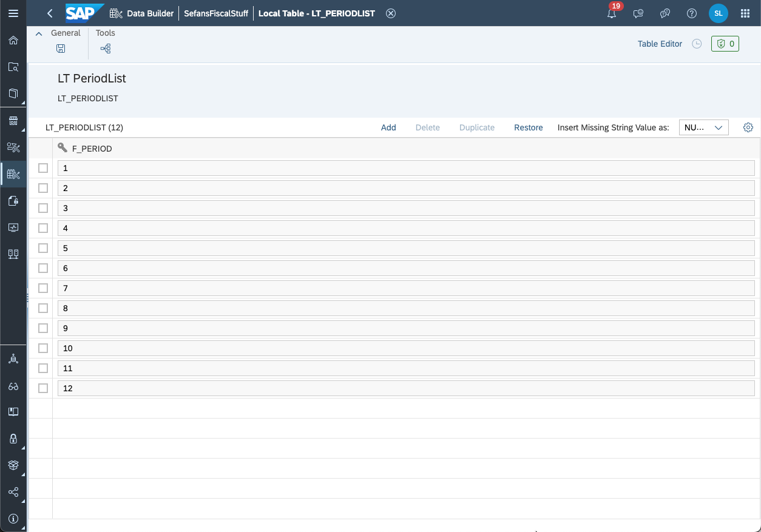Select checkbox for row 11

(43, 368)
